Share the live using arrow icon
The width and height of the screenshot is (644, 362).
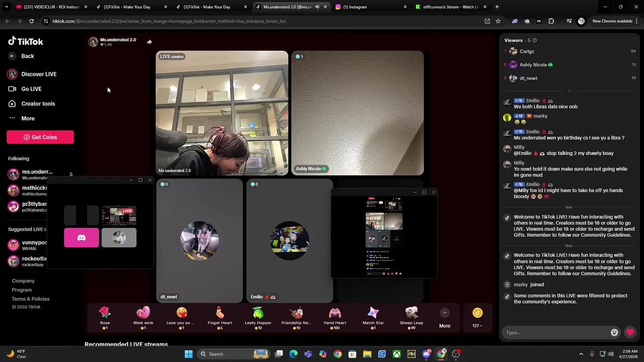tap(149, 42)
